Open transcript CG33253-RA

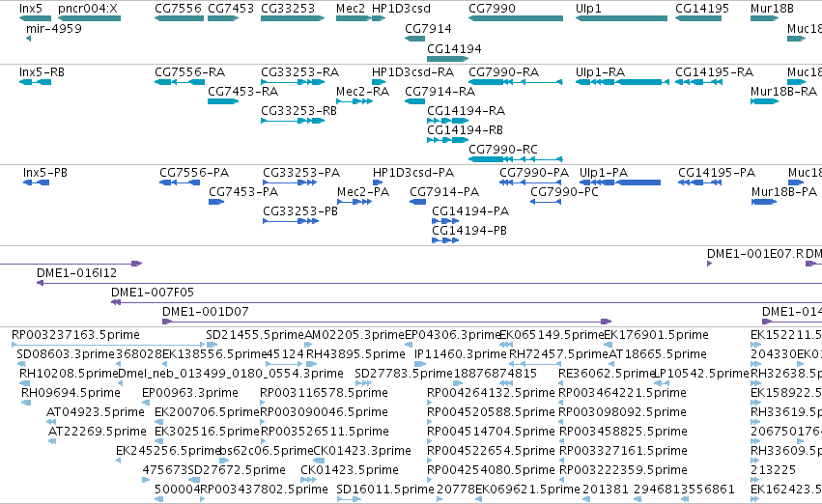pos(299,72)
